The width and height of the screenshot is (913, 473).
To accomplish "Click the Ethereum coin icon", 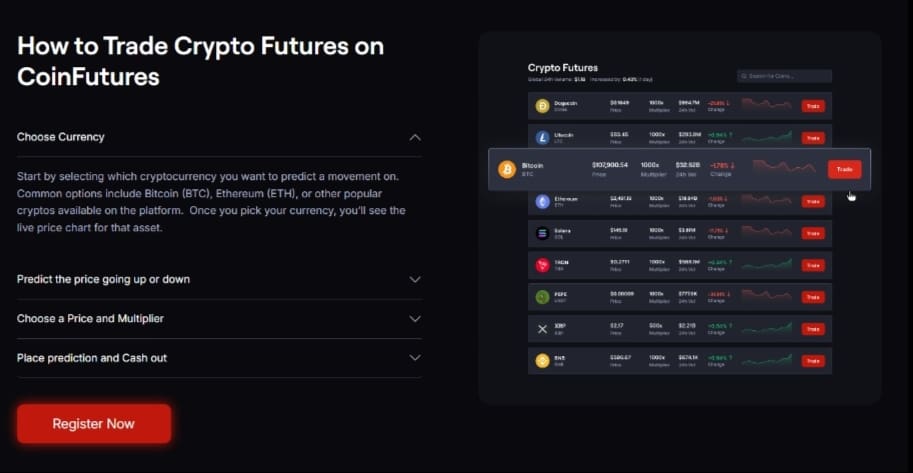I will pos(543,201).
